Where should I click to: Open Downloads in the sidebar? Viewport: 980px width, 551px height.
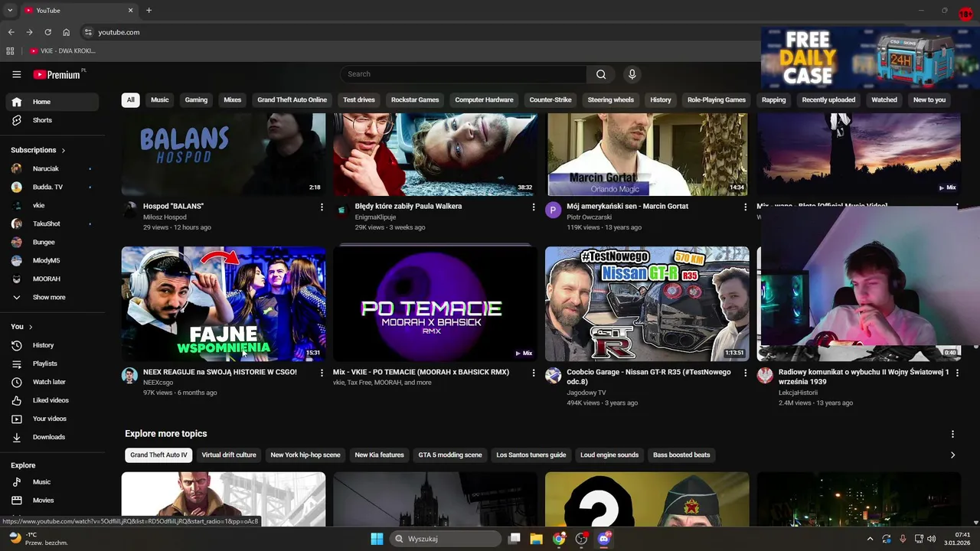tap(52, 437)
